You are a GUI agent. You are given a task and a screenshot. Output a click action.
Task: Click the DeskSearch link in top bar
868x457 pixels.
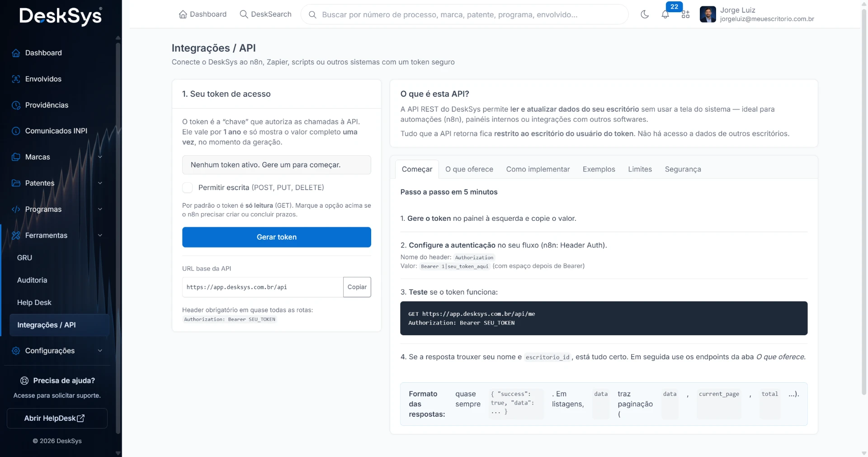[x=265, y=14]
